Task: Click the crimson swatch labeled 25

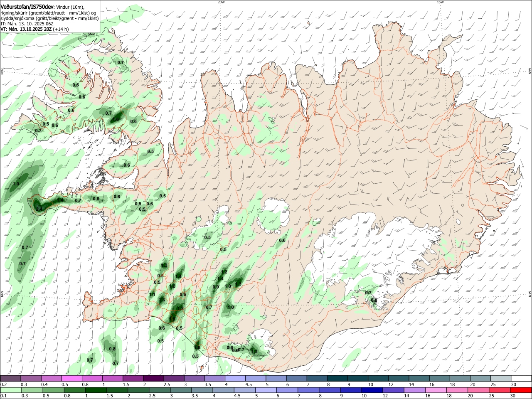Action: tap(499, 390)
